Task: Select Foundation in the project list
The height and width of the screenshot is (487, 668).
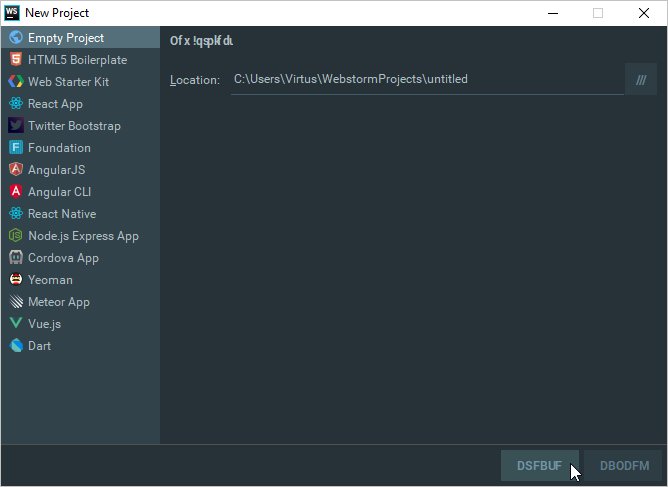Action: tap(81, 147)
